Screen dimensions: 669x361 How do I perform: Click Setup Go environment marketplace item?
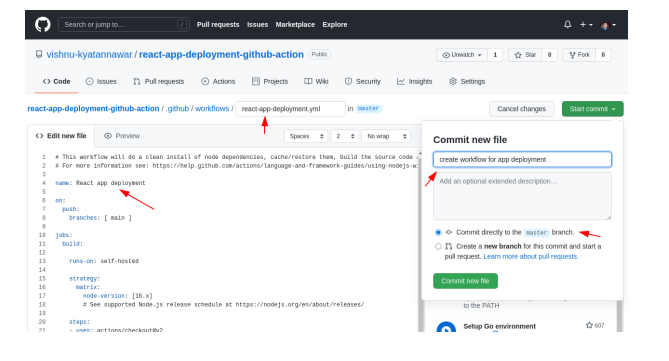(x=500, y=326)
